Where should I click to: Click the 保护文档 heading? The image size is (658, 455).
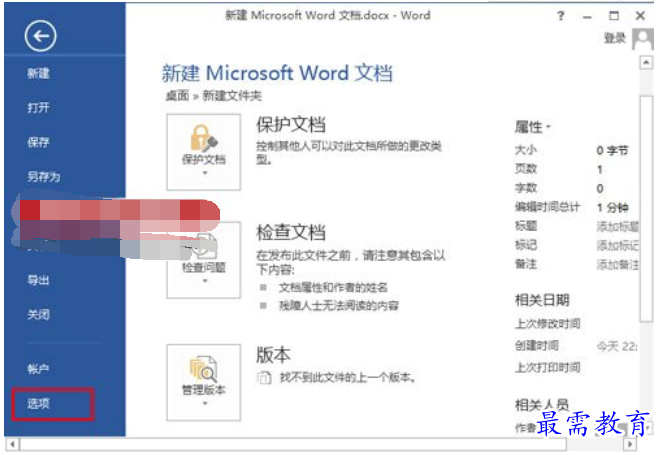[x=291, y=125]
